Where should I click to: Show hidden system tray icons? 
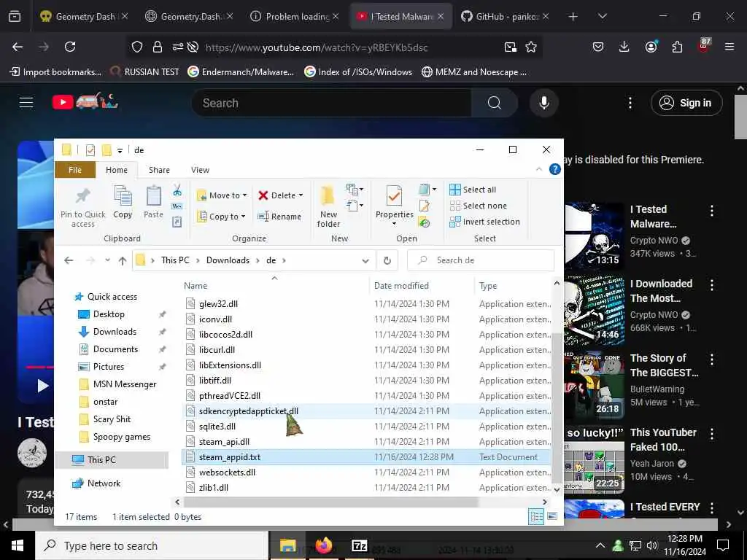click(x=600, y=545)
